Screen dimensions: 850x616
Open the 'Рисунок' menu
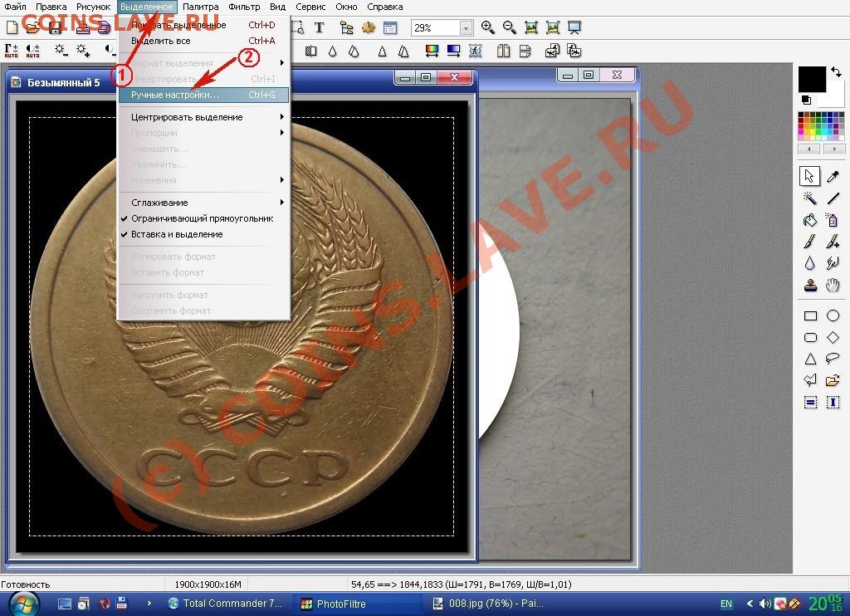[94, 7]
